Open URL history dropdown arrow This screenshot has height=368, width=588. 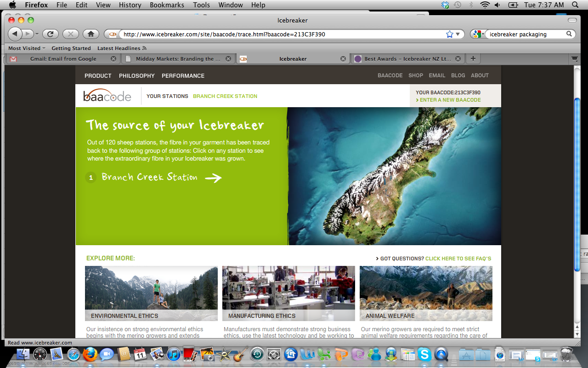[x=458, y=34]
